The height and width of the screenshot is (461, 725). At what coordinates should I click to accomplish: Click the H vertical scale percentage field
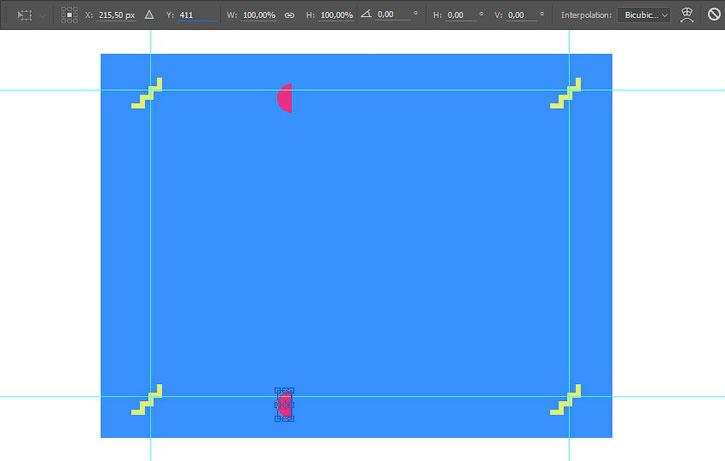click(337, 15)
